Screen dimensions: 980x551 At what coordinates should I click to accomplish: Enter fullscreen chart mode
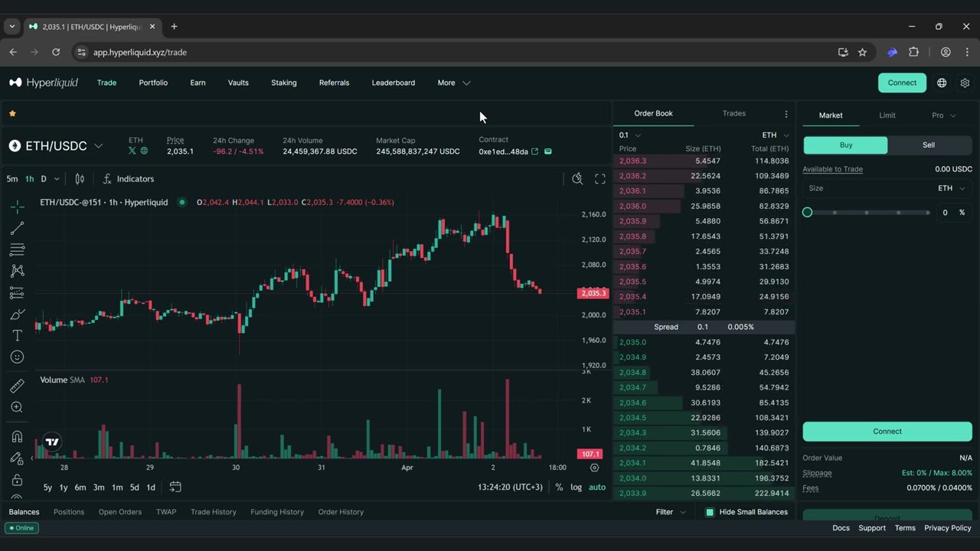point(600,179)
